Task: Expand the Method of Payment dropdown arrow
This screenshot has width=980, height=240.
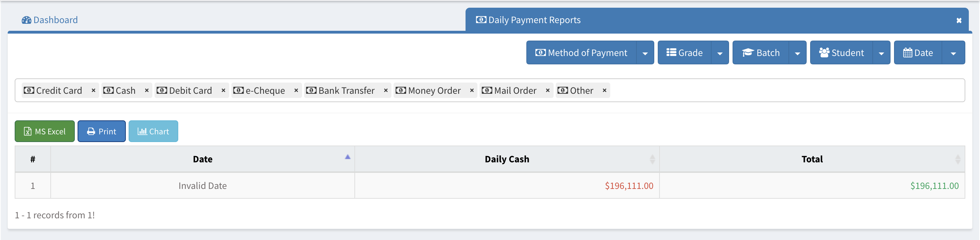Action: 645,53
